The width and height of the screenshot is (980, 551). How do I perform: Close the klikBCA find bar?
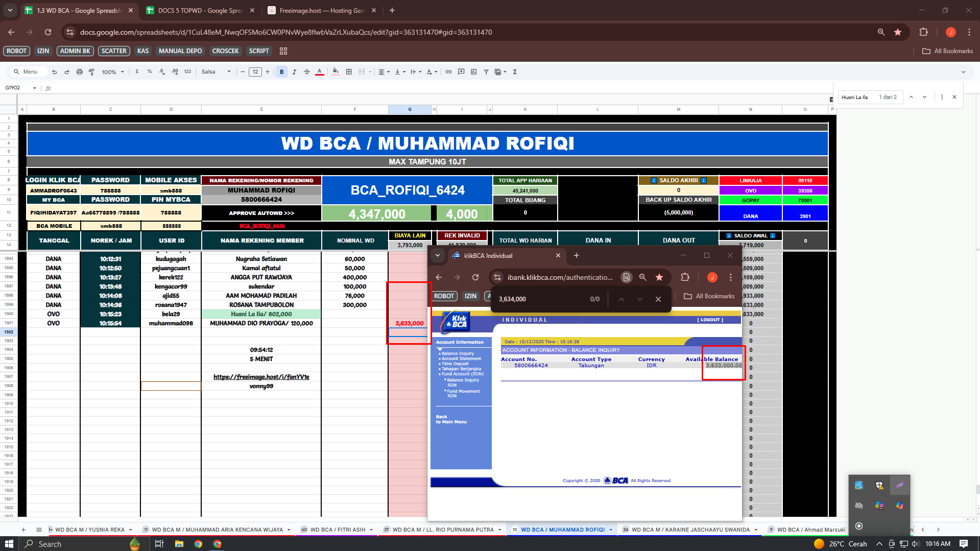point(658,299)
